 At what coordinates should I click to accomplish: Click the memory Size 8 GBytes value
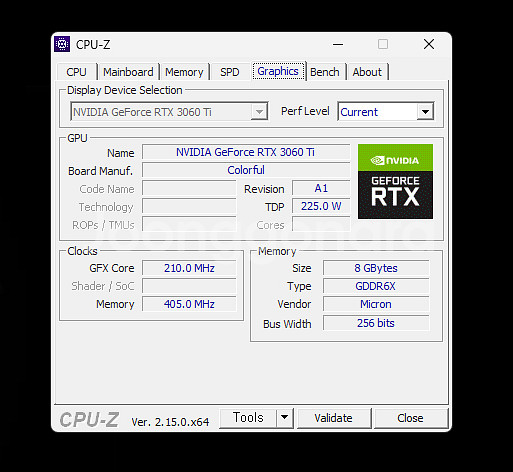tap(376, 268)
